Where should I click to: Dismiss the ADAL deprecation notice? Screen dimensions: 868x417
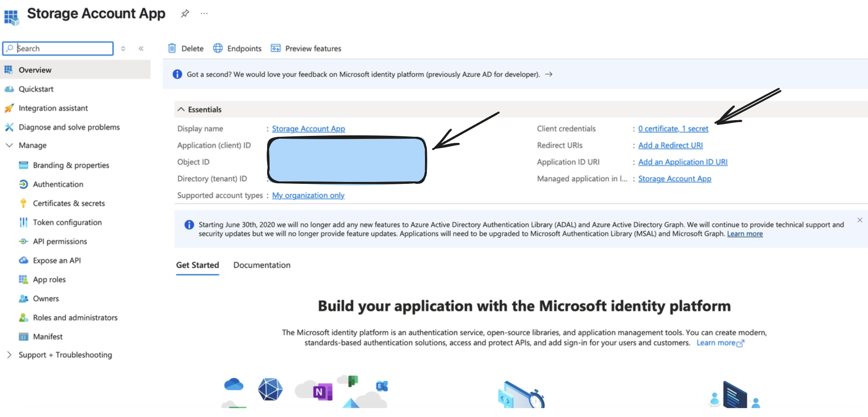click(859, 220)
